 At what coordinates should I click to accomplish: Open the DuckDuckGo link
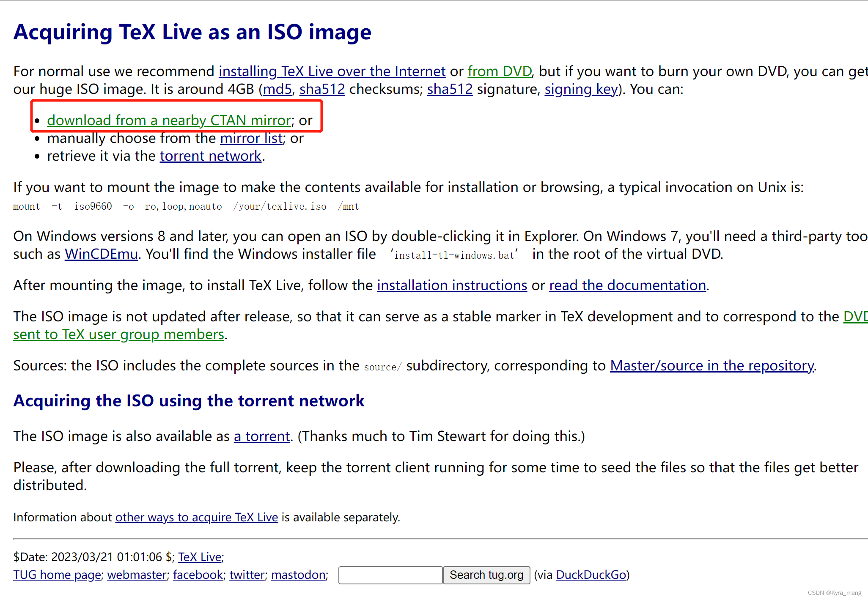pos(591,575)
